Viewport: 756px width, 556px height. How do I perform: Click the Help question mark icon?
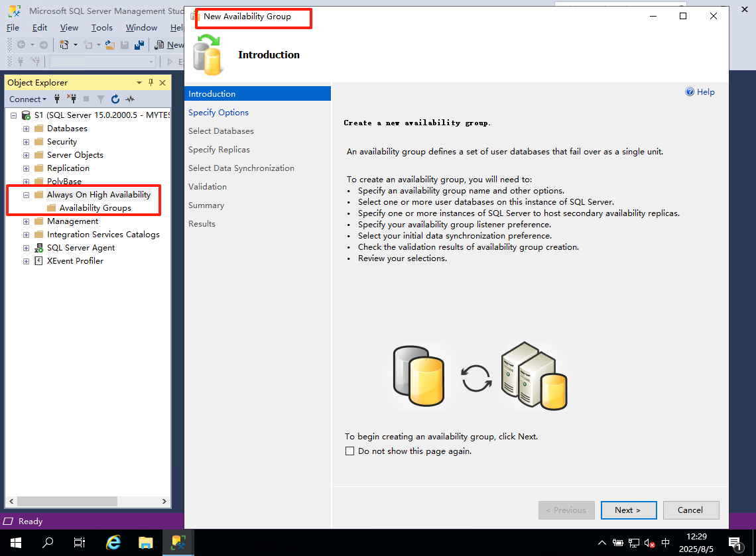690,91
